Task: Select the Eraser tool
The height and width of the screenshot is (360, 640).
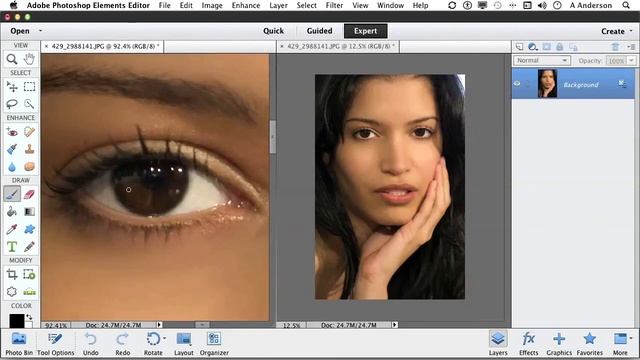Action: [29, 194]
